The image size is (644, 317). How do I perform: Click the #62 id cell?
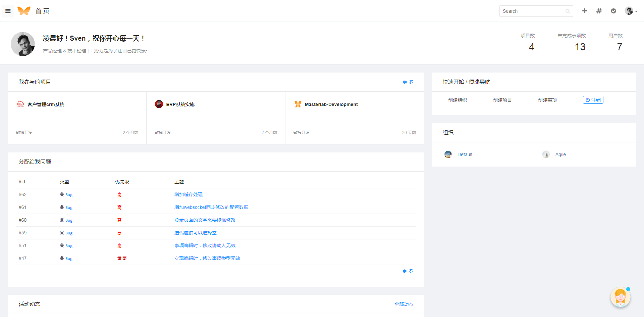[x=22, y=194]
